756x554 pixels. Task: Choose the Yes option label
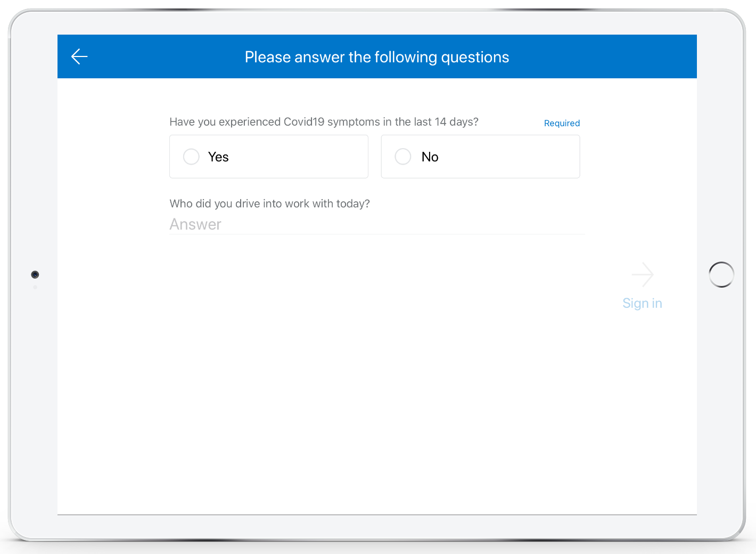(x=218, y=157)
